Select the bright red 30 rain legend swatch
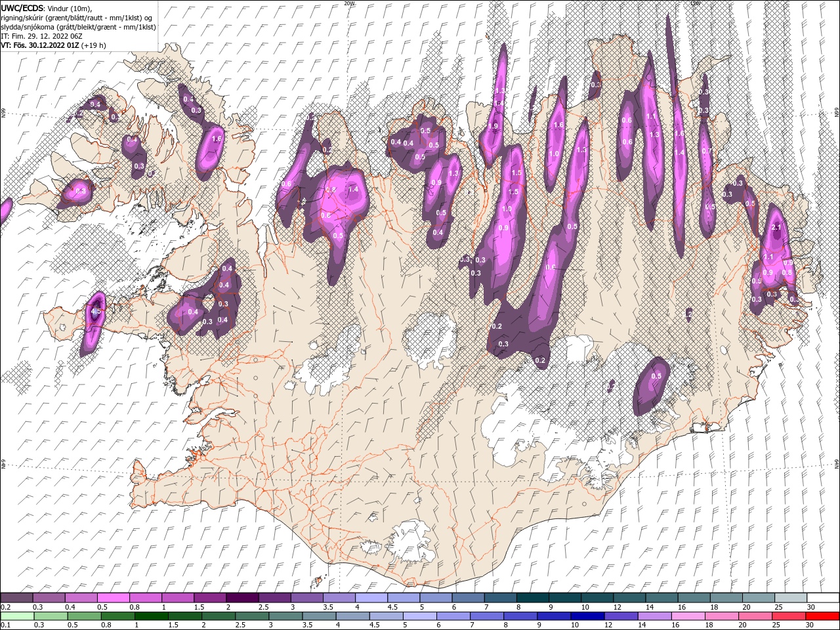The height and width of the screenshot is (630, 840). tap(822, 616)
